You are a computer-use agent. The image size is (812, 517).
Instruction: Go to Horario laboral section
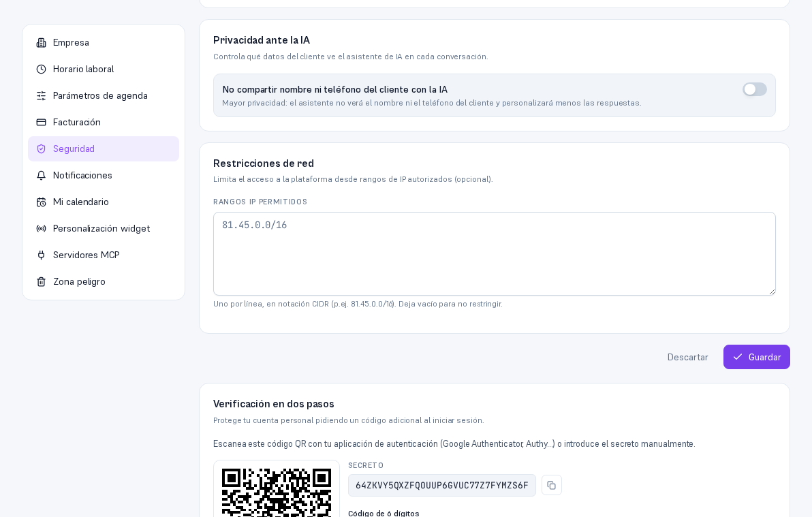[104, 69]
